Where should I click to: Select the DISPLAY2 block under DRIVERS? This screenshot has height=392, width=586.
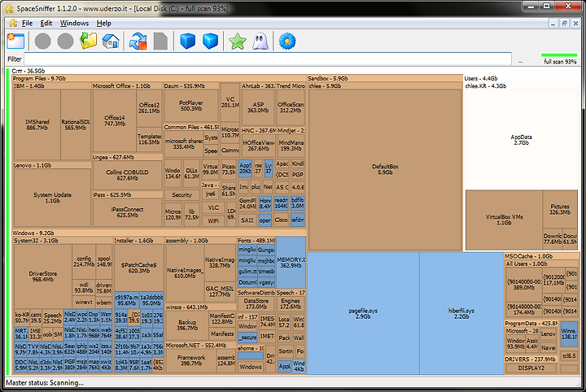click(531, 368)
